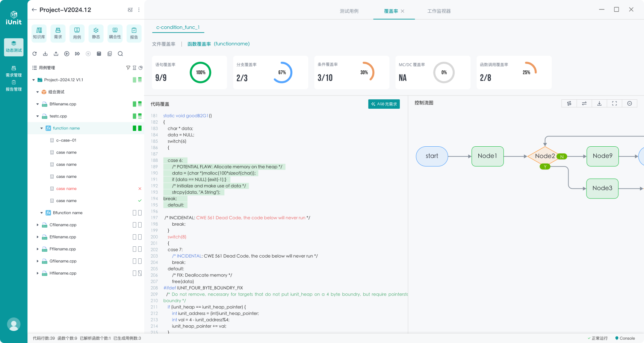Click the refresh icon in toolbar
This screenshot has width=644, height=343.
tap(35, 54)
